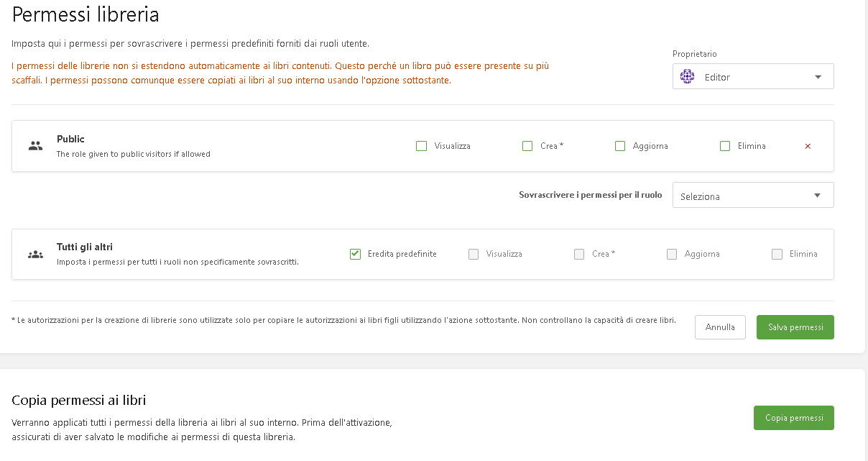
Task: Enable Elimina for the Public role
Action: tap(725, 146)
